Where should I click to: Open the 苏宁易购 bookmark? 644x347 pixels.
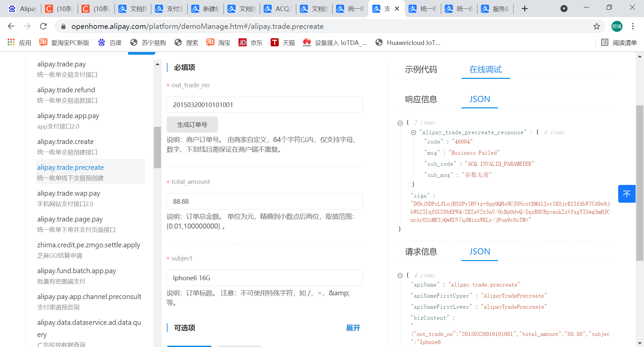pos(148,43)
